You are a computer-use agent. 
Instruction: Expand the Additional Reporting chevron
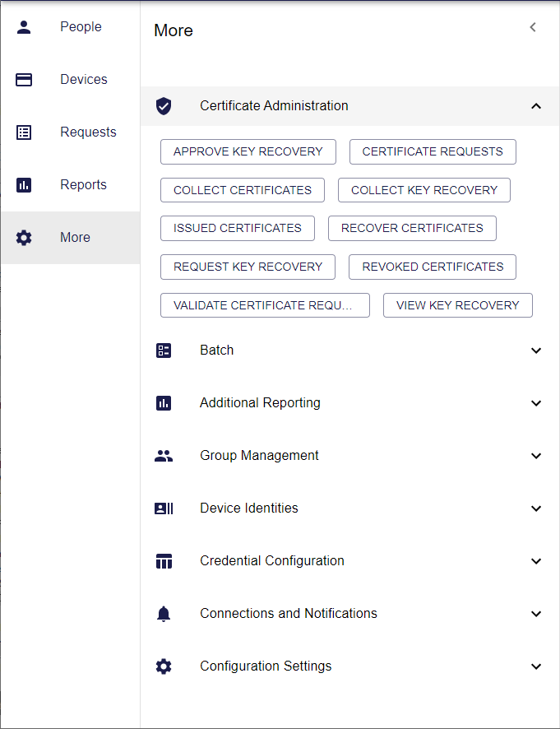[536, 403]
